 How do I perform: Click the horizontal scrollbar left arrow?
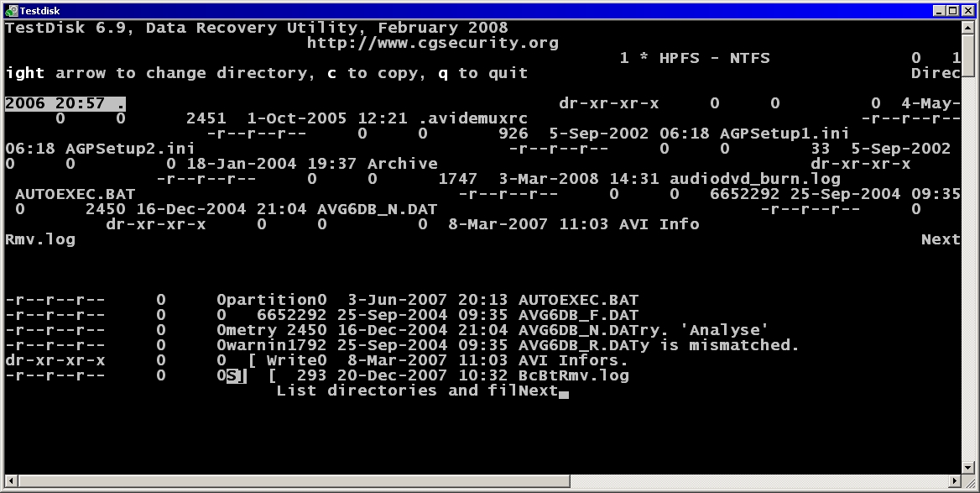[x=11, y=480]
